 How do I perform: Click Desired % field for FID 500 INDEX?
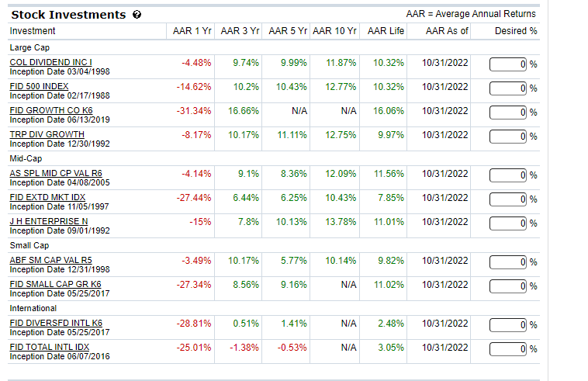click(x=508, y=88)
